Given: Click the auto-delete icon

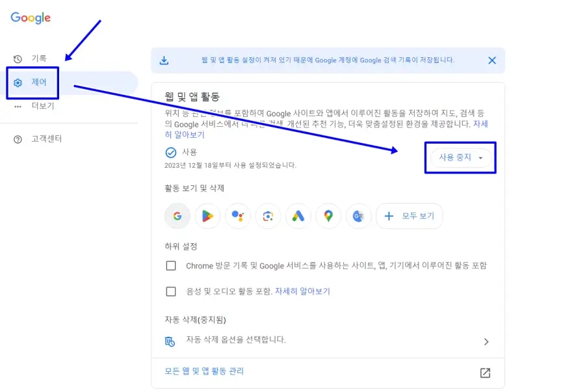Looking at the screenshot, I should pos(170,341).
